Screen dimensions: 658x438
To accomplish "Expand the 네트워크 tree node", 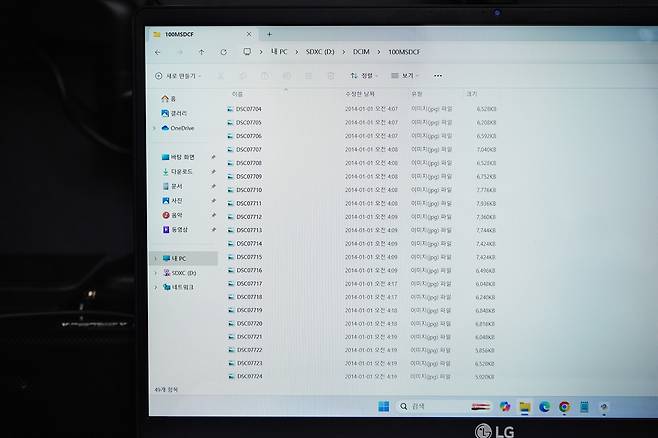I will click(x=156, y=287).
